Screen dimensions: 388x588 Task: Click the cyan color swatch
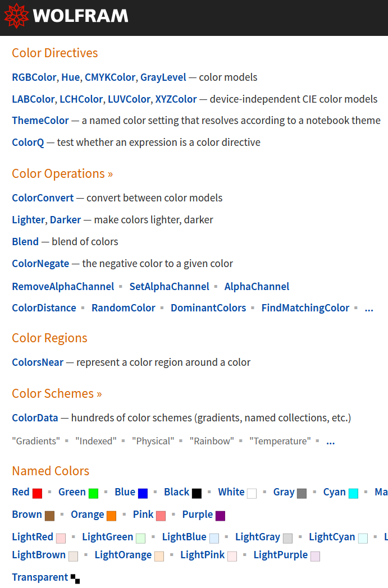click(x=353, y=493)
